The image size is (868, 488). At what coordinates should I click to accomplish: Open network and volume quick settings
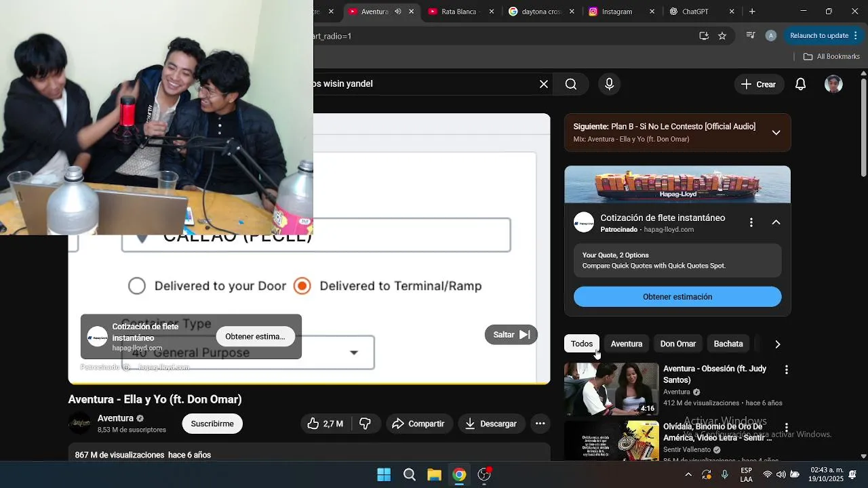(x=781, y=474)
